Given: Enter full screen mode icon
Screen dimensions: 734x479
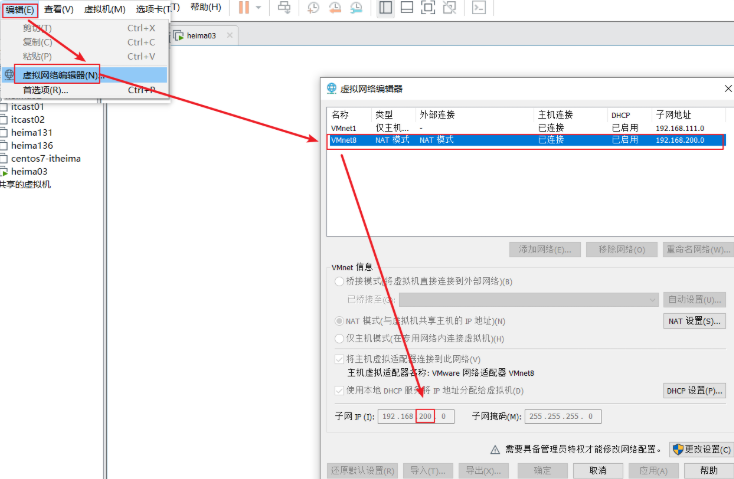Looking at the screenshot, I should click(428, 7).
